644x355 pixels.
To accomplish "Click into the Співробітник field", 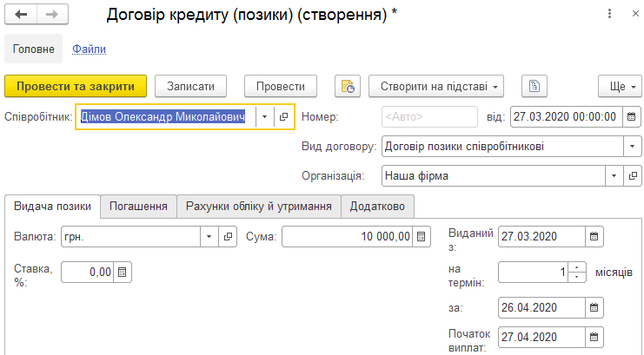I will click(x=165, y=117).
